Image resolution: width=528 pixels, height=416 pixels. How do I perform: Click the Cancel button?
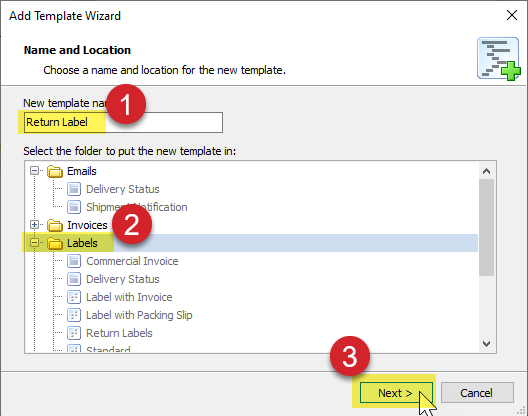pos(477,393)
